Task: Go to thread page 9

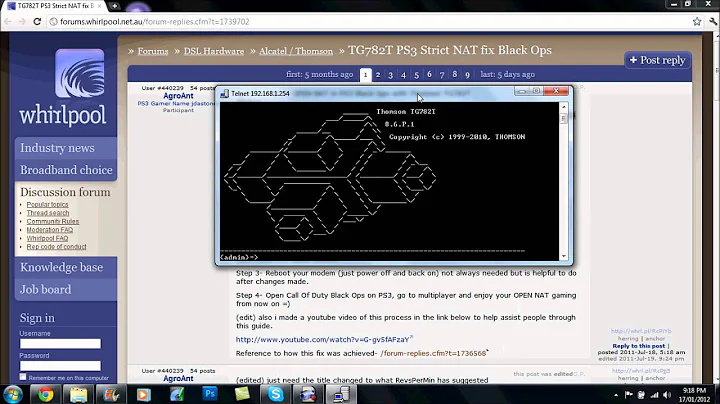Action: point(467,74)
